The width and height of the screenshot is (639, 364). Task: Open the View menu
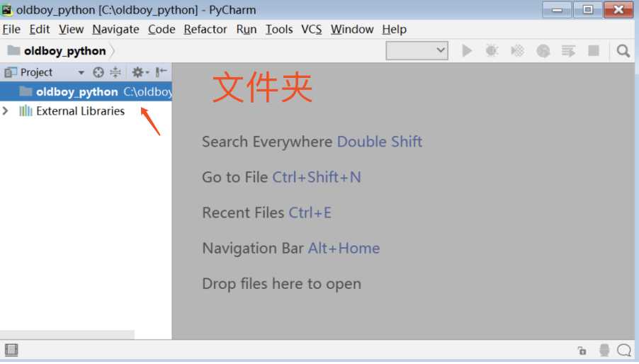(x=71, y=29)
